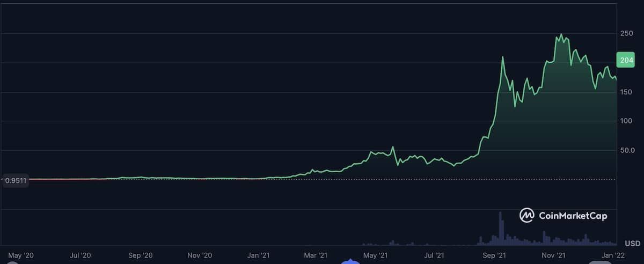Select the 50.0 price axis label
Viewport: 644px width, 264px height.
(627, 150)
